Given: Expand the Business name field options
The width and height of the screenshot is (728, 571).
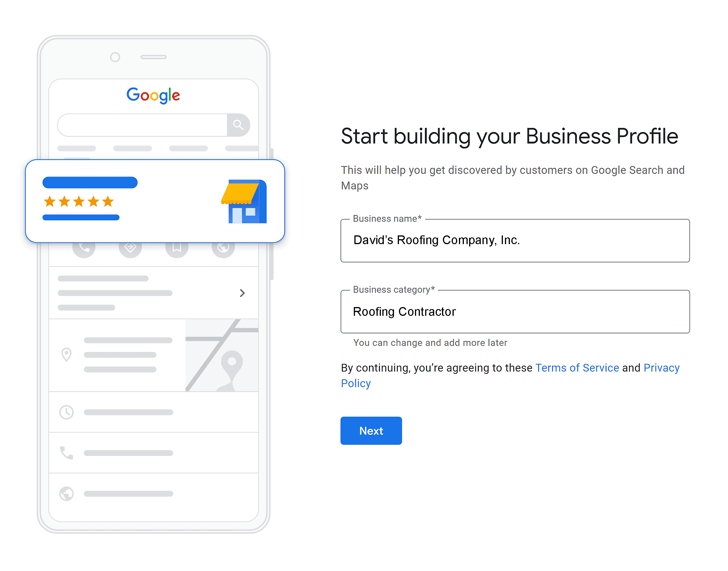Looking at the screenshot, I should (517, 240).
